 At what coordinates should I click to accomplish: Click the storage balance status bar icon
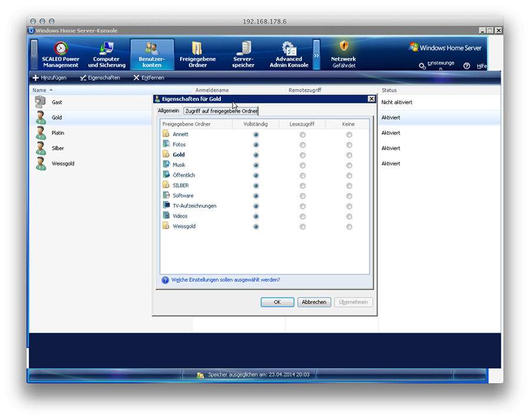(200, 375)
